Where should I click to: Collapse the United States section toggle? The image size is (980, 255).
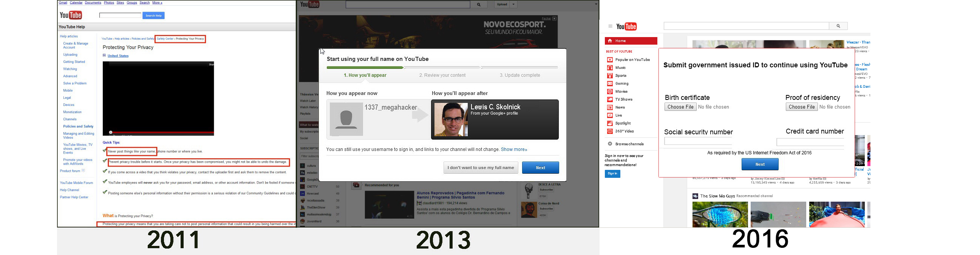[104, 56]
